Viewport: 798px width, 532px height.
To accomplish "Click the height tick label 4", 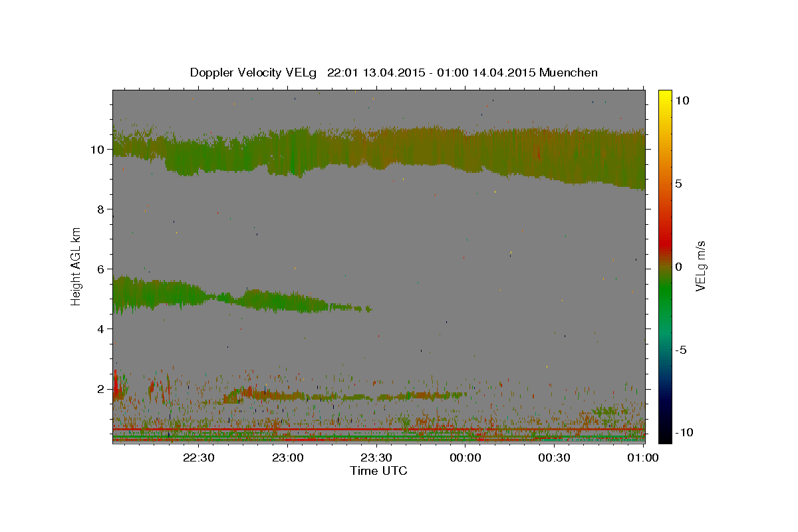I will point(101,329).
